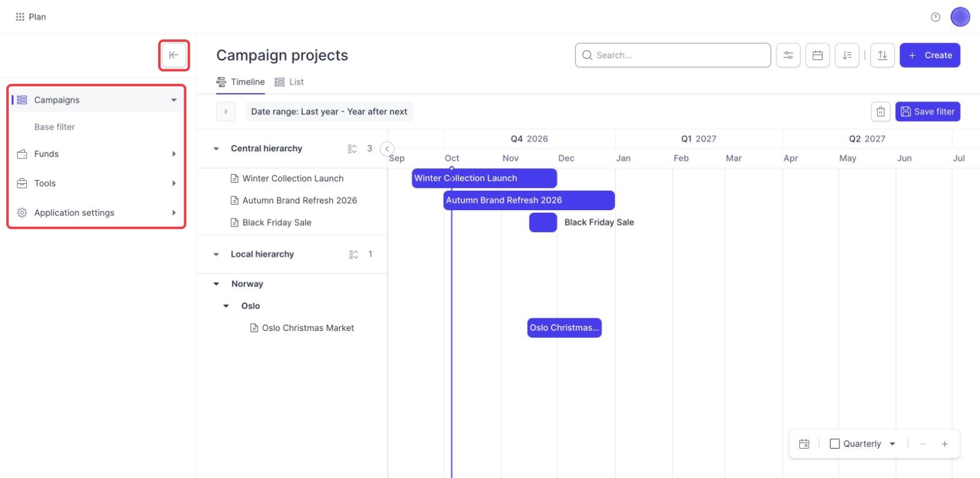The height and width of the screenshot is (478, 980).
Task: Open the sort order icon
Action: coord(847,55)
